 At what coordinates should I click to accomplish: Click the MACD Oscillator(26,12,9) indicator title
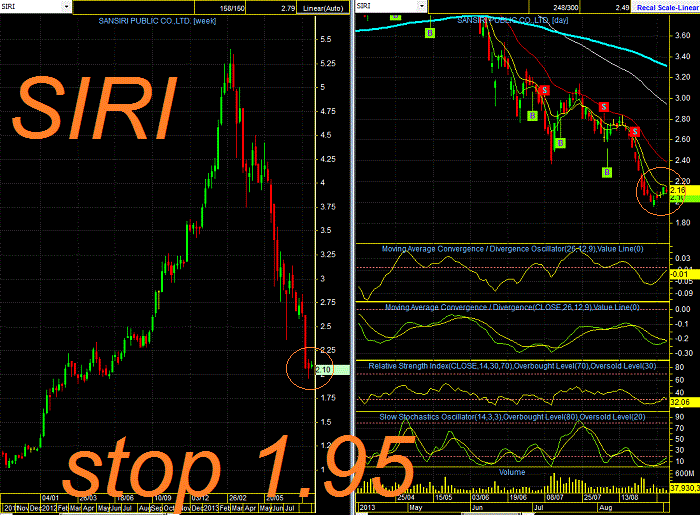click(x=512, y=249)
